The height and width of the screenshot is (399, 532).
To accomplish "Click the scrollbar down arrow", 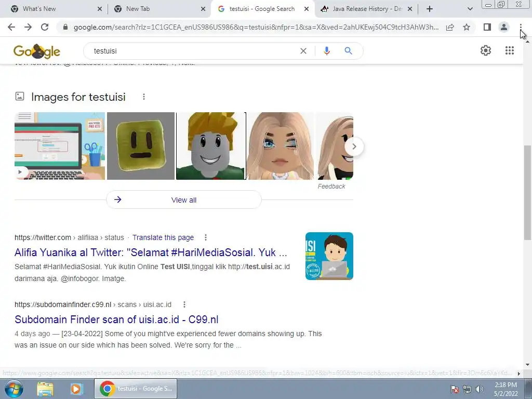I will [528, 365].
